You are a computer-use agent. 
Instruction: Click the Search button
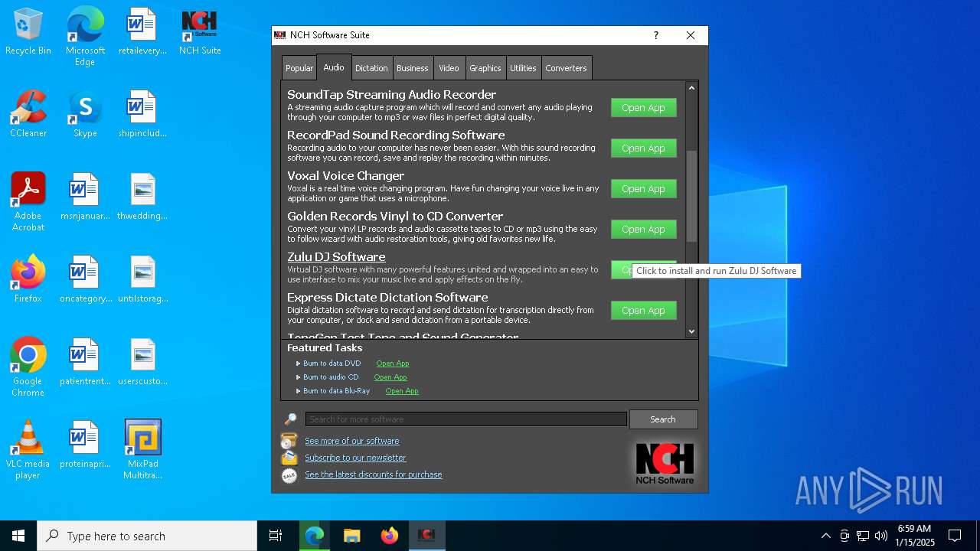tap(663, 419)
